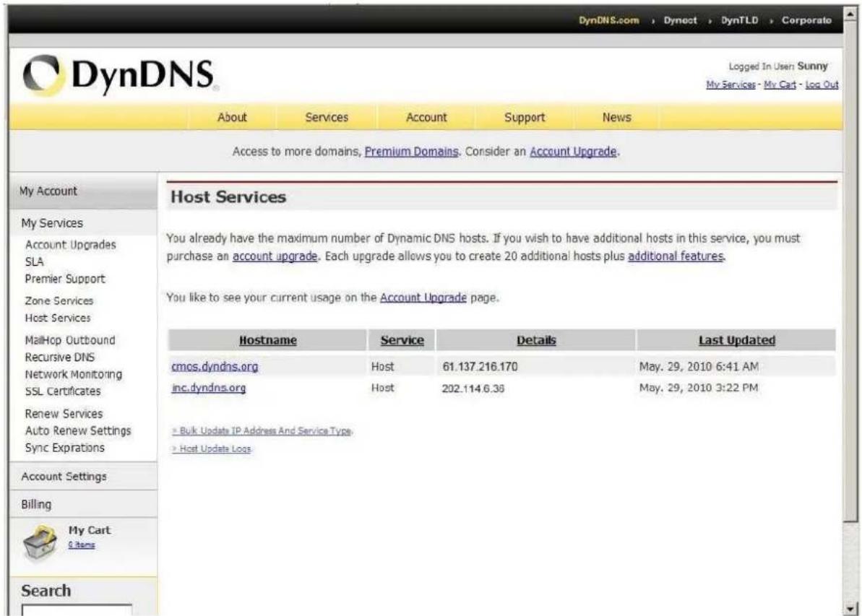Open the shopping cart basket icon
862x616 pixels.
(40, 542)
